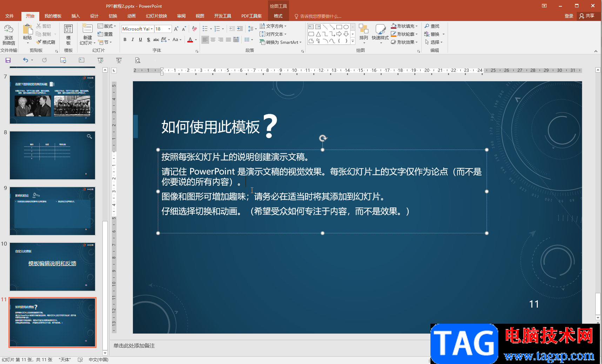Switch to the 动画 Animations tab
Screen dimensions: 602x364
132,16
